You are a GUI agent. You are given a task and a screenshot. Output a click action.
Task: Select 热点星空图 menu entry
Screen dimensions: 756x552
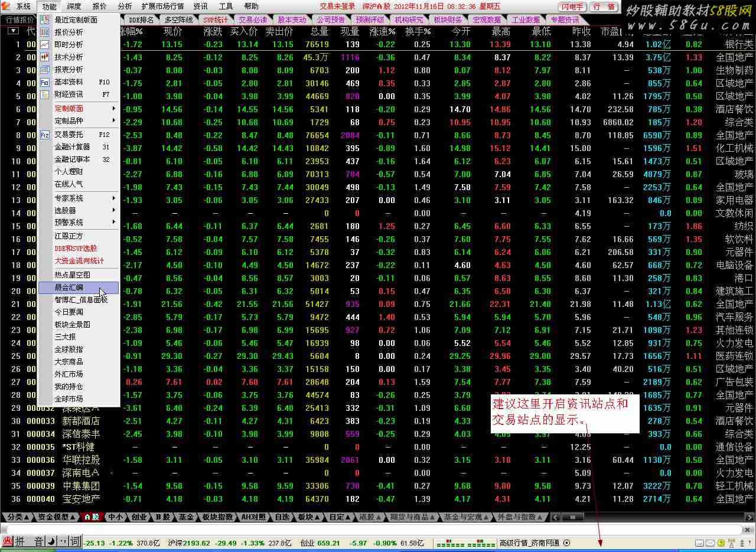pyautogui.click(x=79, y=275)
